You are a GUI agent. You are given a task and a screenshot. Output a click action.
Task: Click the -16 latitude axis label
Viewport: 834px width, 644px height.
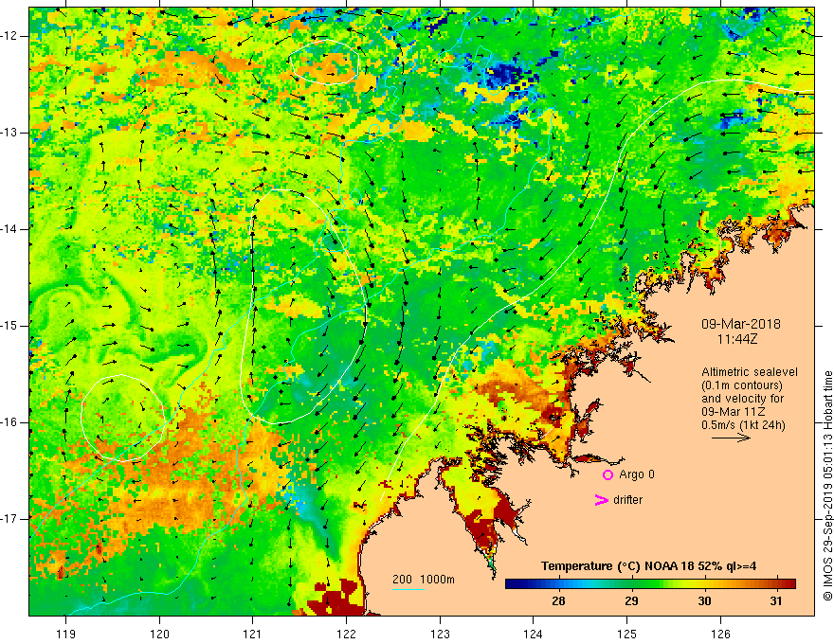[9, 422]
